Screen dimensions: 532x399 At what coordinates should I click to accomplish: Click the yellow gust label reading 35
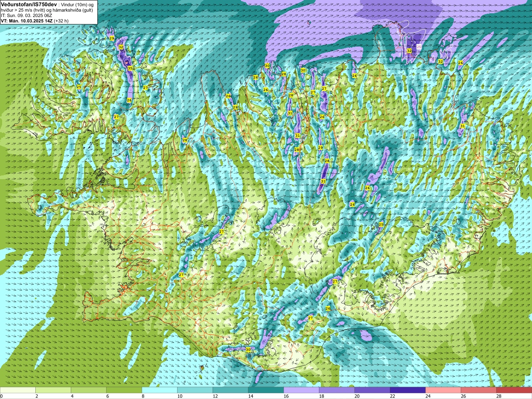[130, 68]
